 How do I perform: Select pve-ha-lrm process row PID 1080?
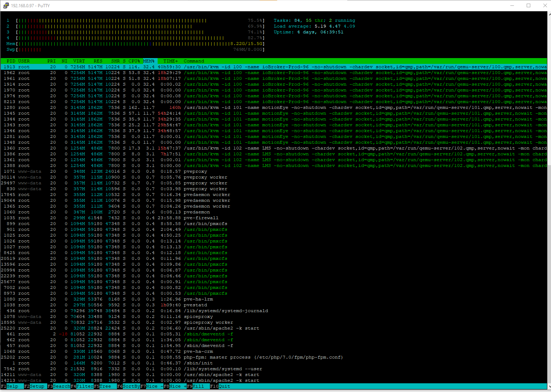point(274,299)
